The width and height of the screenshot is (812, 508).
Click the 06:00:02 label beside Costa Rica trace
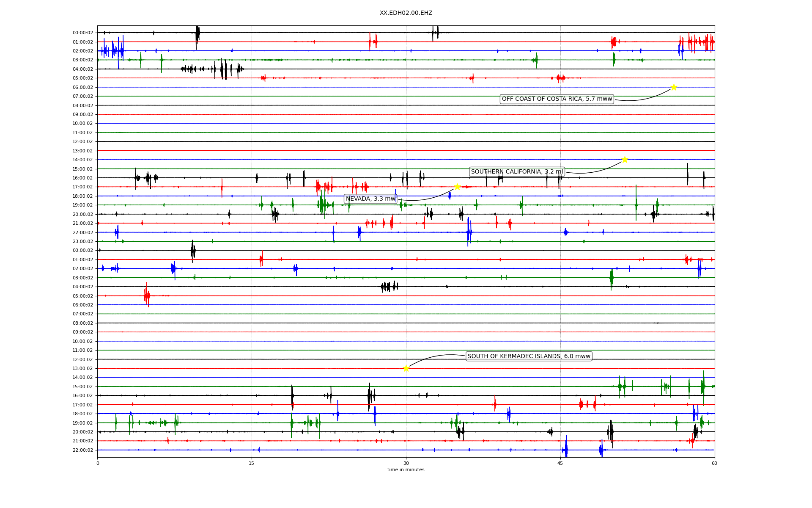[83, 87]
